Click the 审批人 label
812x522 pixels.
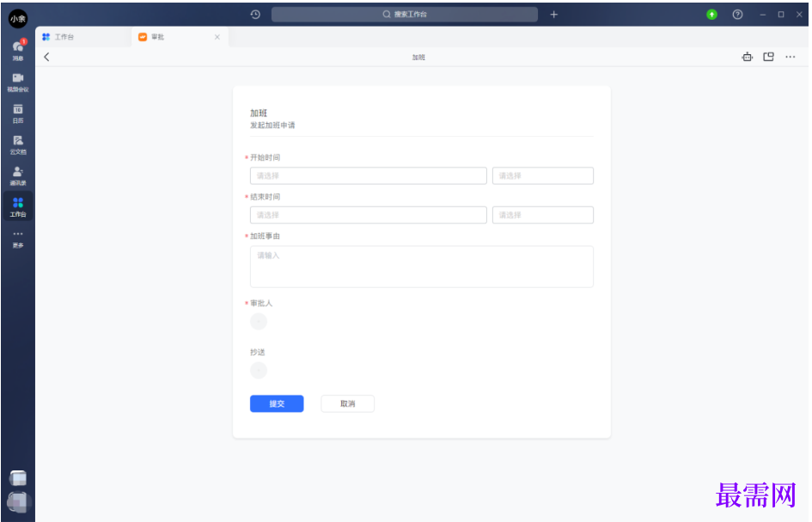(261, 304)
